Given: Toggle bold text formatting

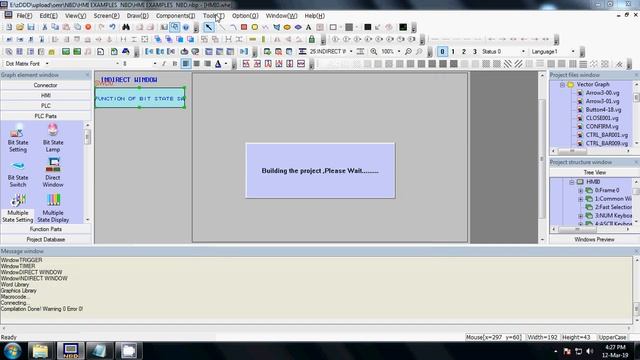Looking at the screenshot, I should tap(175, 64).
